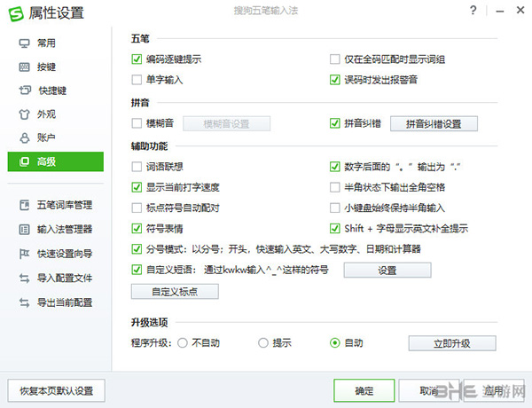
Task: Enable 模糊音 checkbox
Action: 137,123
